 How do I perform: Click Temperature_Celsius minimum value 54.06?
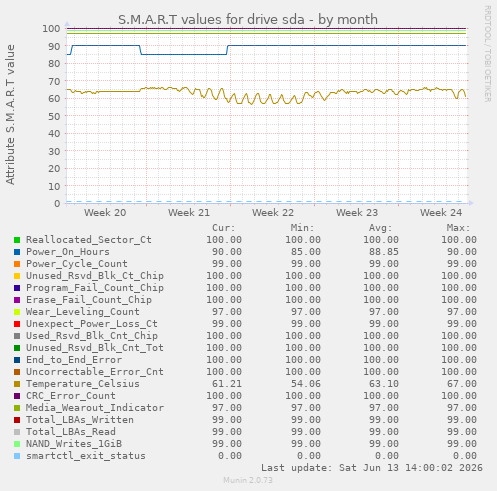tap(305, 384)
